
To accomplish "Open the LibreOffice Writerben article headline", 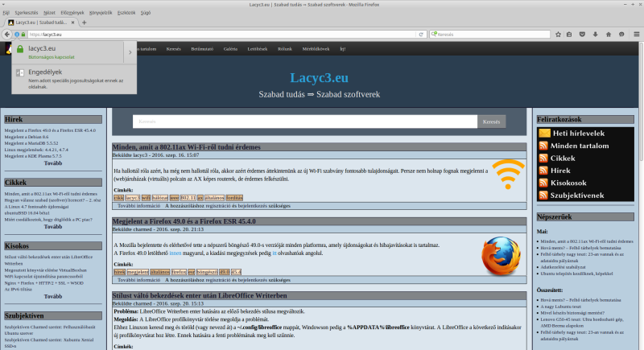I will (200, 295).
